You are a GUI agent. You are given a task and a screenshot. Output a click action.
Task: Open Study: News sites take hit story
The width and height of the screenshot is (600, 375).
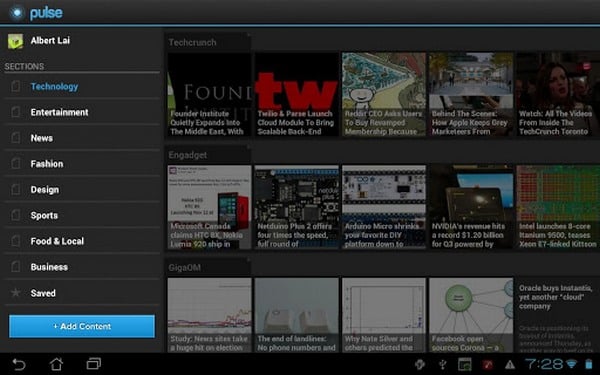209,315
